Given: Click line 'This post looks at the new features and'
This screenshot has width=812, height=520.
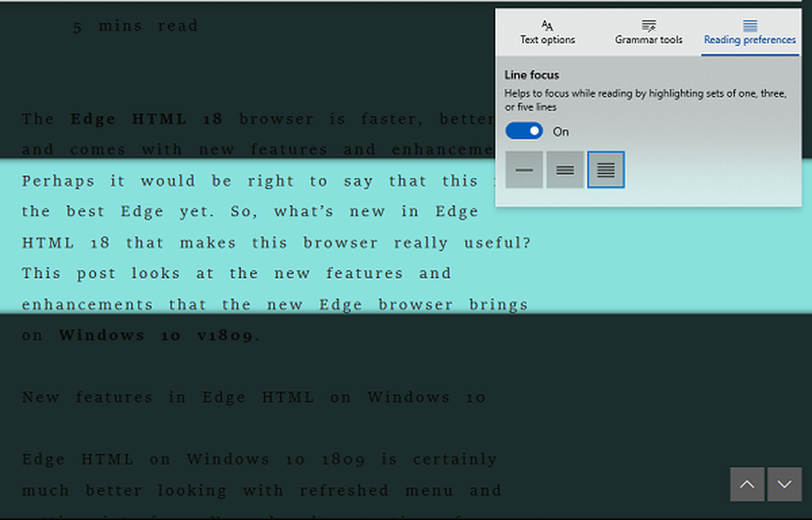Looking at the screenshot, I should (236, 273).
